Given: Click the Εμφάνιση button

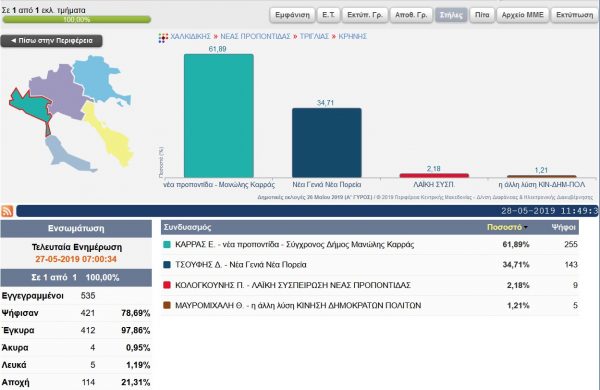Looking at the screenshot, I should click(x=292, y=15).
